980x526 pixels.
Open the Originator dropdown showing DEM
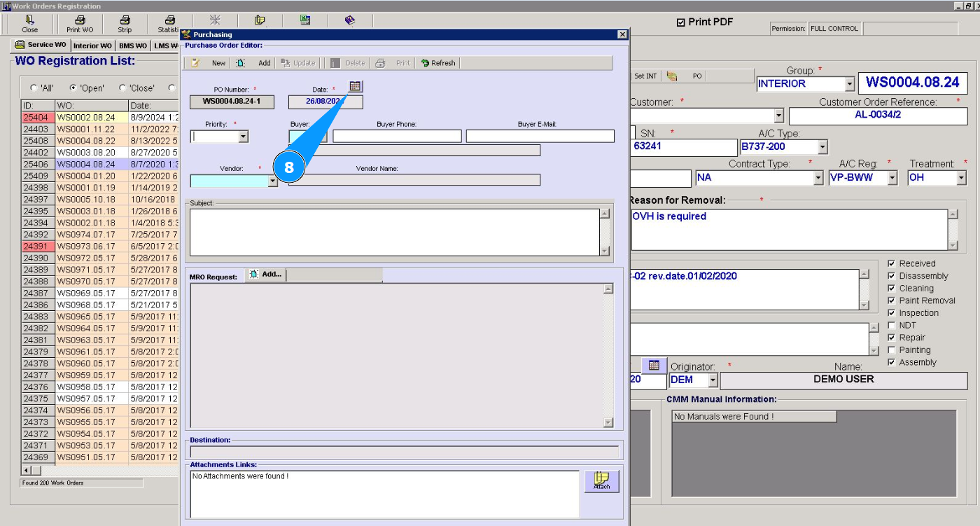713,380
